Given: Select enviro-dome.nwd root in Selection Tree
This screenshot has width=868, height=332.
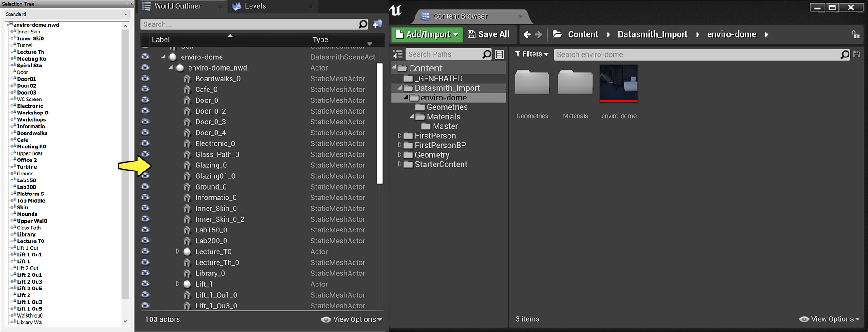Looking at the screenshot, I should [x=36, y=25].
